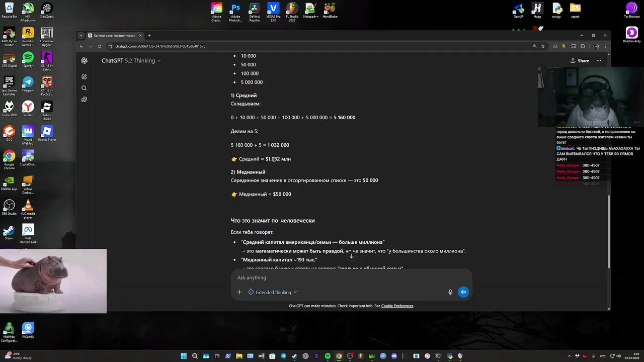
Task: Open the library icon in the ChatGPT sidebar
Action: (84, 100)
